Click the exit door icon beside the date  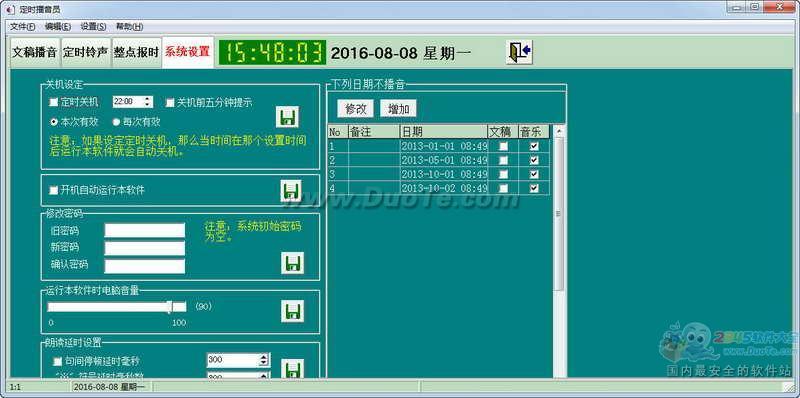[x=519, y=52]
